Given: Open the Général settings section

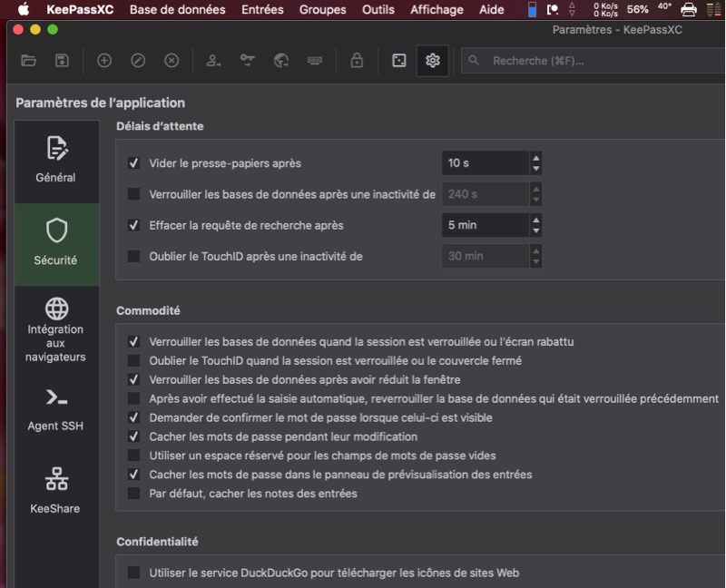Looking at the screenshot, I should click(x=56, y=160).
